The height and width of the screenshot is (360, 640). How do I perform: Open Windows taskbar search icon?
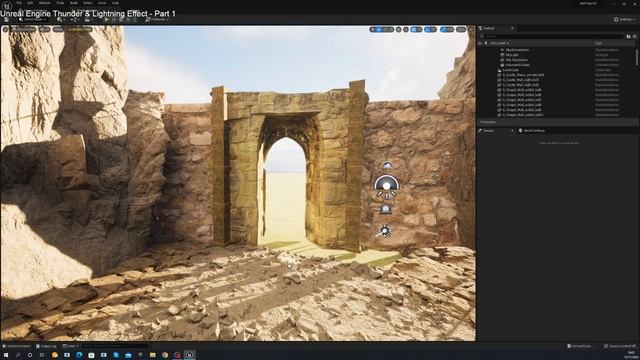(x=18, y=355)
